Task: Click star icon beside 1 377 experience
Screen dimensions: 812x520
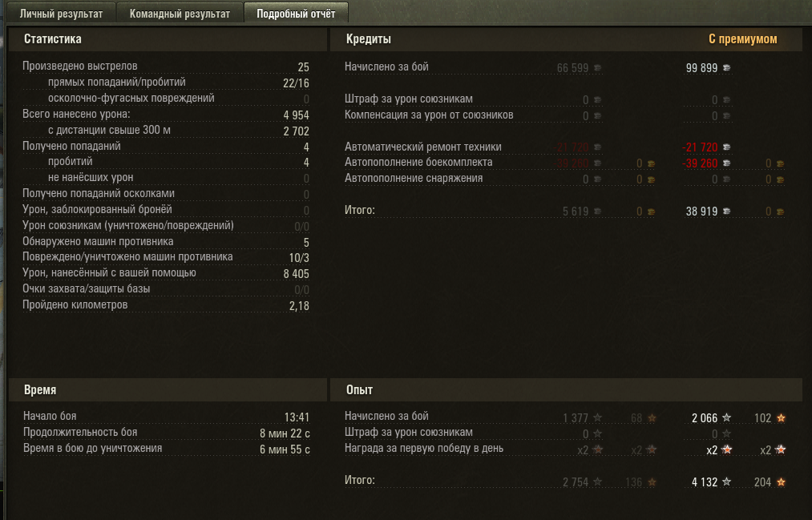Action: pos(598,417)
